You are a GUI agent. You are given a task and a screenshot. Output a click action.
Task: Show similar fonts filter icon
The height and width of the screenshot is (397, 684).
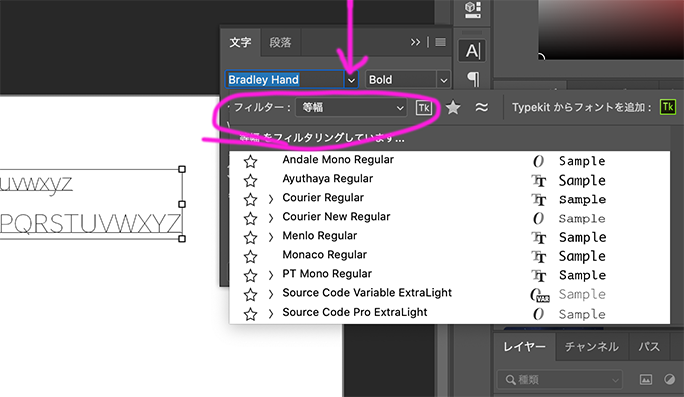click(x=482, y=107)
